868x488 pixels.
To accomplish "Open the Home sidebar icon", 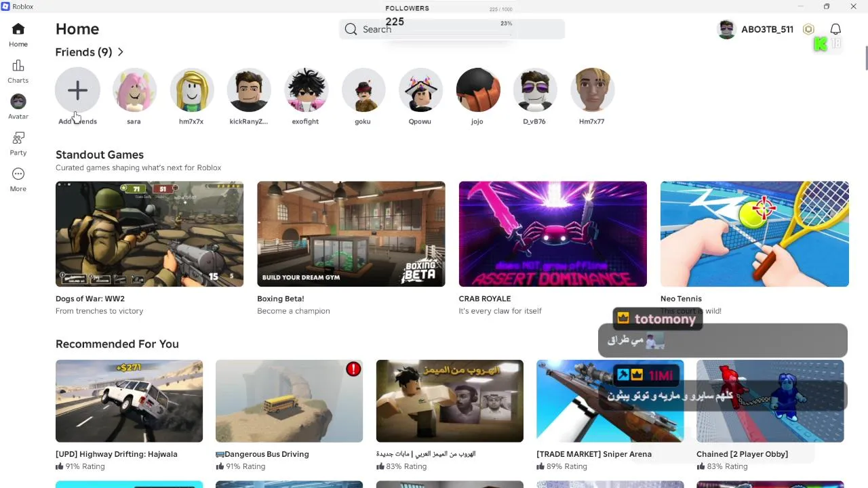I will tap(18, 29).
